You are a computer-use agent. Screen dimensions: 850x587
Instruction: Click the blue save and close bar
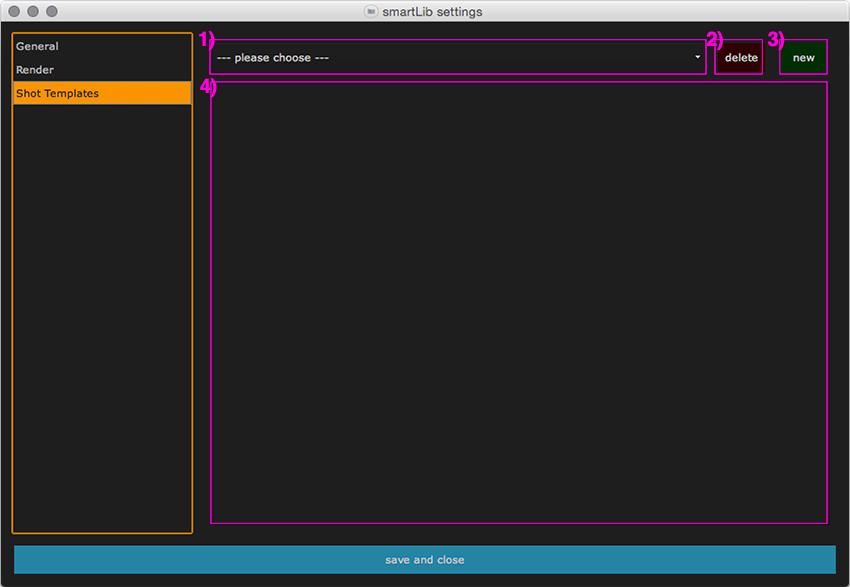425,560
